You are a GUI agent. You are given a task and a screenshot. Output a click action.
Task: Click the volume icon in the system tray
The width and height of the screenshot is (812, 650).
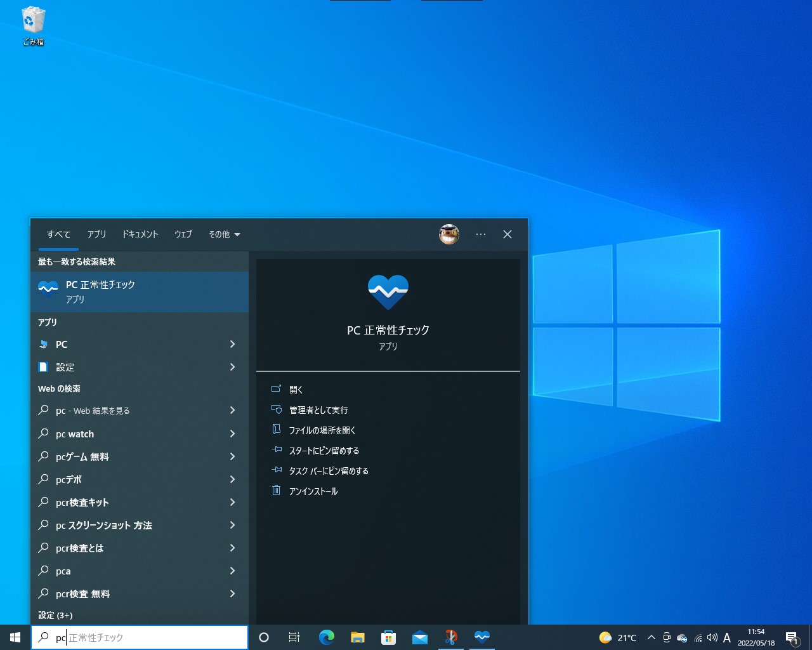(712, 637)
